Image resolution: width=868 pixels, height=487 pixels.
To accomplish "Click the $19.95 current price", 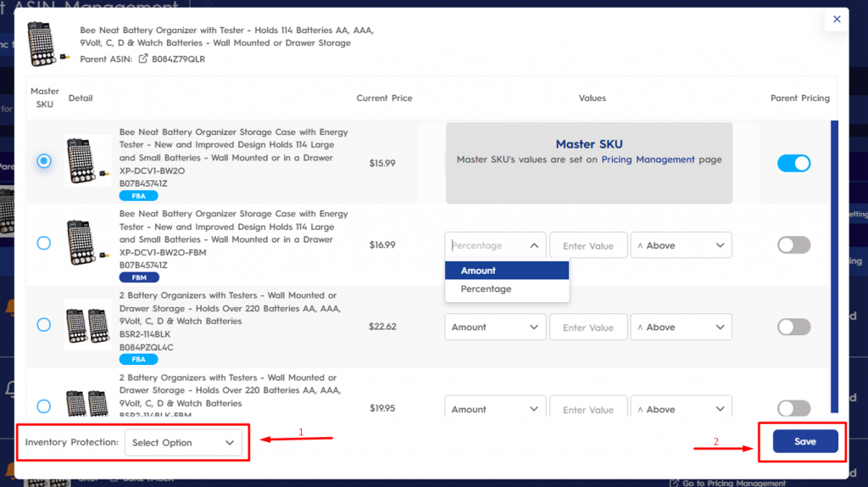I will pyautogui.click(x=382, y=408).
